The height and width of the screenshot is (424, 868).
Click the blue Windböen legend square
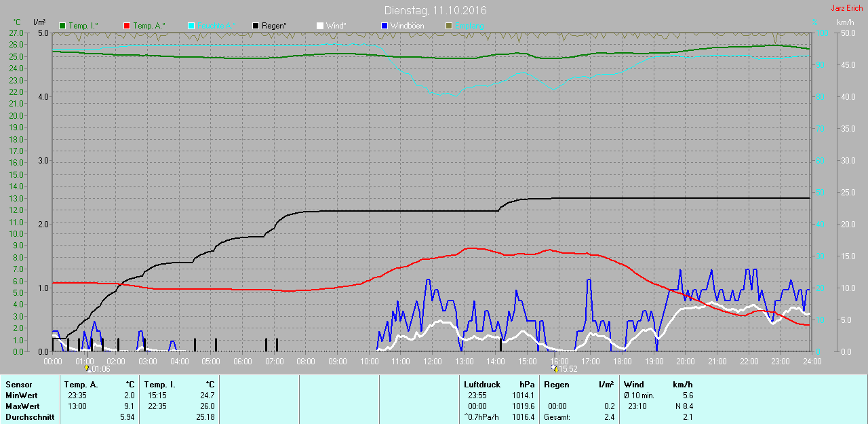point(384,26)
